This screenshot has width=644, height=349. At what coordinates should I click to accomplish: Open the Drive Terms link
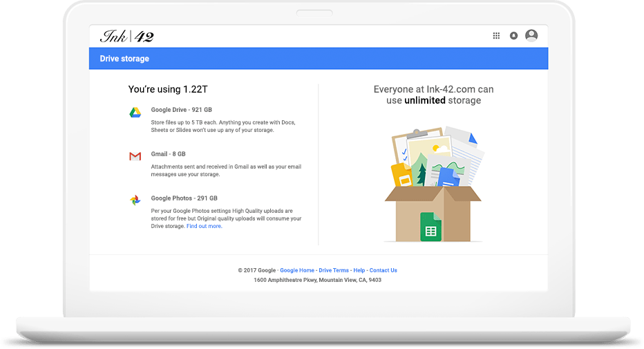point(334,270)
